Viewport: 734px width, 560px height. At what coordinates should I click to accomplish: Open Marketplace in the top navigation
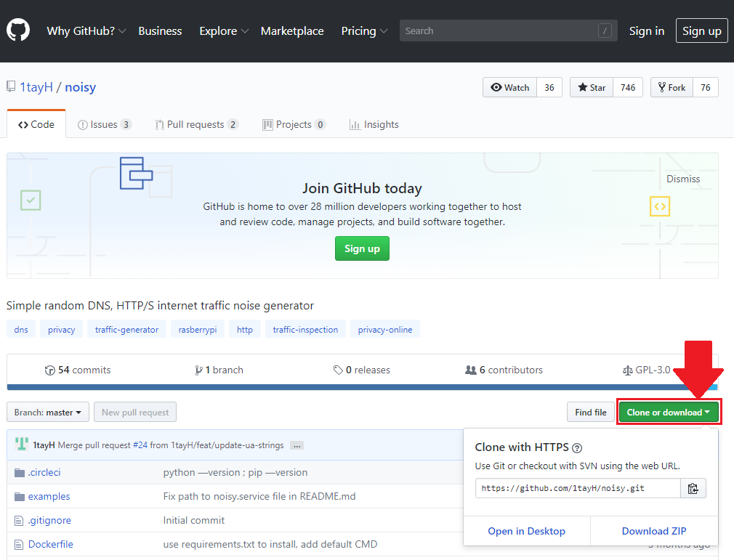point(292,31)
